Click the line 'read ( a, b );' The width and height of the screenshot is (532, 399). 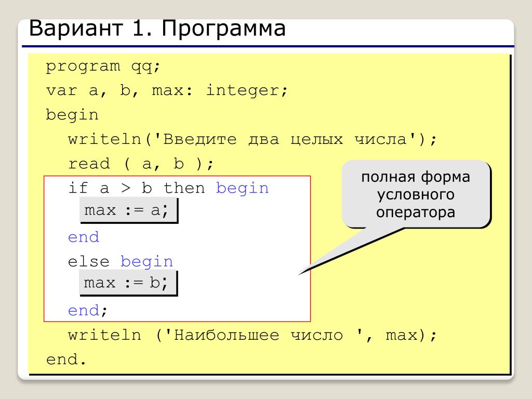(141, 164)
